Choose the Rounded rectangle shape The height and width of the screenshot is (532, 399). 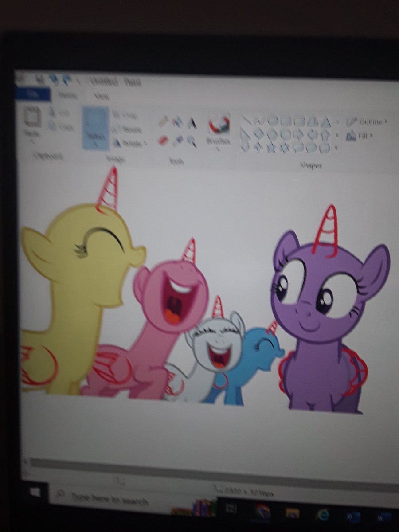tap(299, 121)
